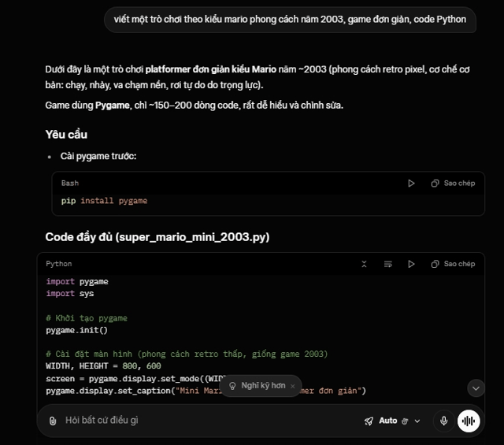Run the Python code block
Image resolution: width=504 pixels, height=445 pixels.
(411, 264)
